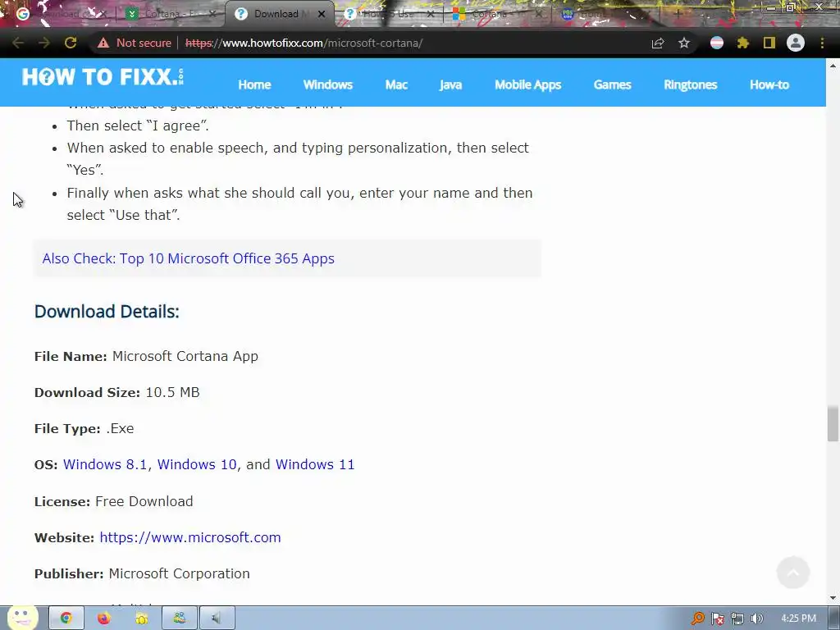The image size is (840, 630).
Task: Follow the Windows 11 link
Action: (x=315, y=464)
